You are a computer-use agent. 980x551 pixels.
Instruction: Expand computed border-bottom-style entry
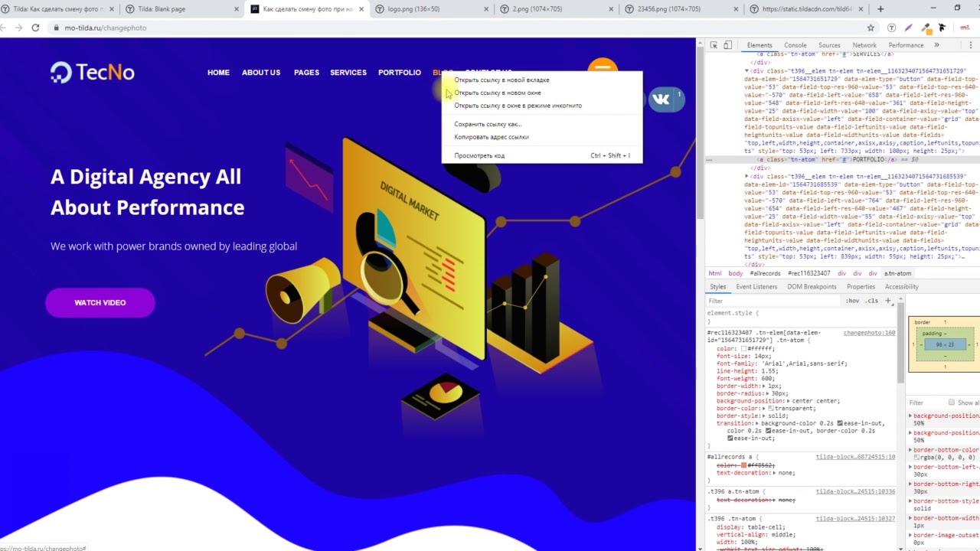[x=910, y=501]
